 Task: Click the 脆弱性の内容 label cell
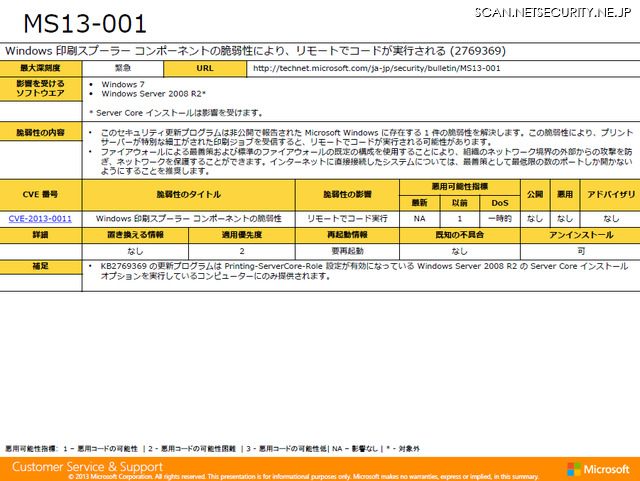click(40, 133)
